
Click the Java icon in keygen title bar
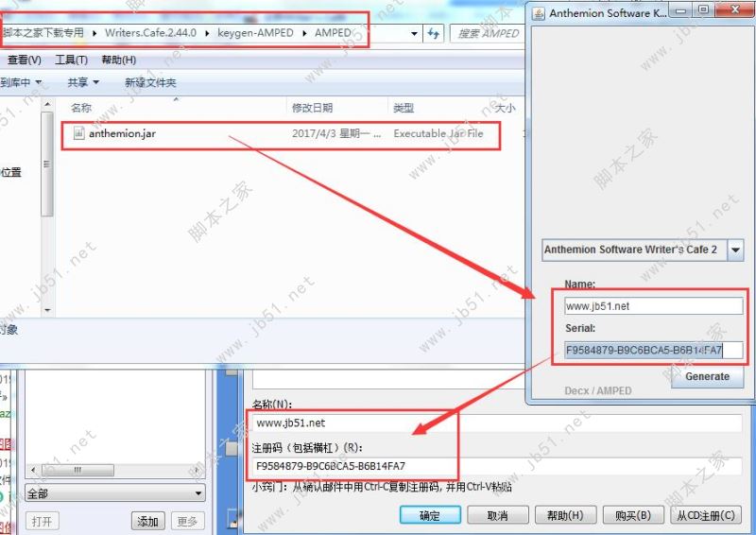(x=539, y=13)
